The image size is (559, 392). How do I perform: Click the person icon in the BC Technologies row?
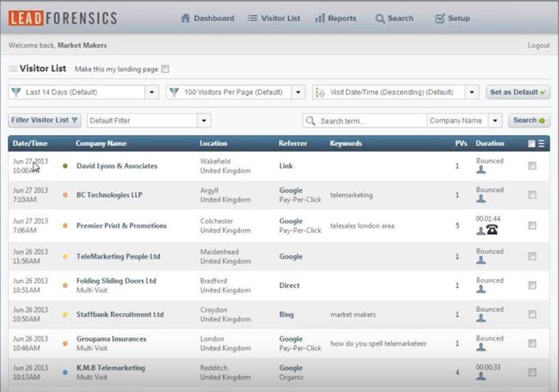481,198
